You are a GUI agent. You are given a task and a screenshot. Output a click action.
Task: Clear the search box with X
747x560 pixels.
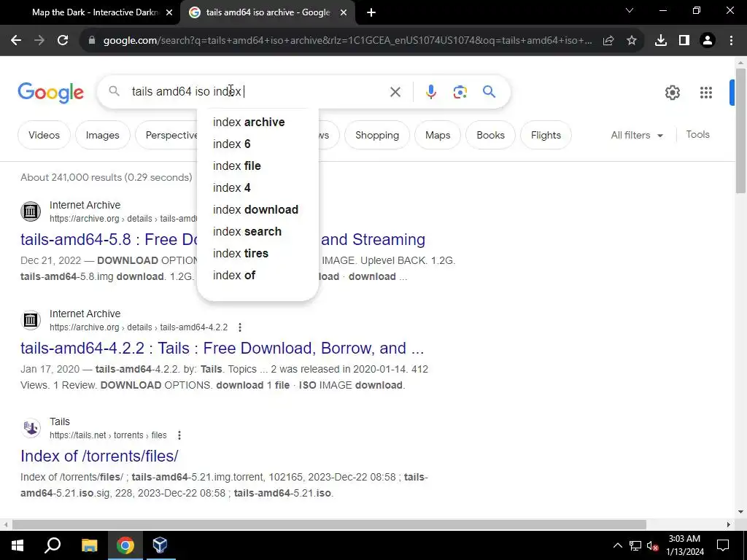point(395,92)
